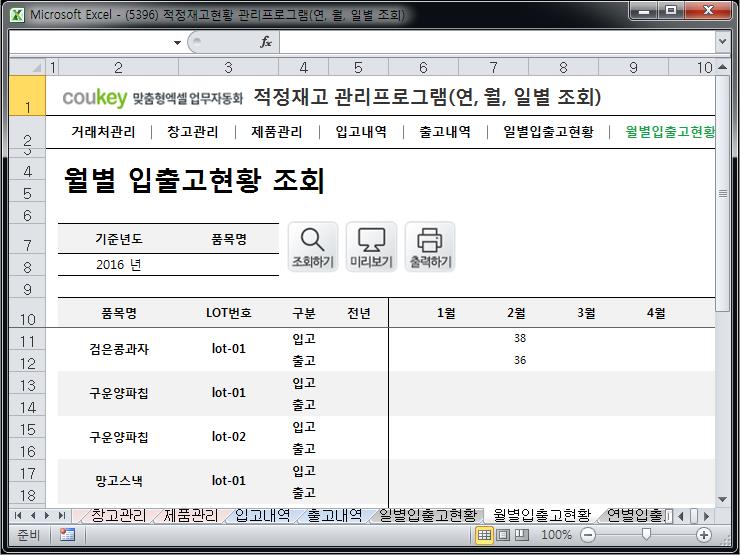
Task: Click lot-02 LOT number cell
Action: (228, 437)
